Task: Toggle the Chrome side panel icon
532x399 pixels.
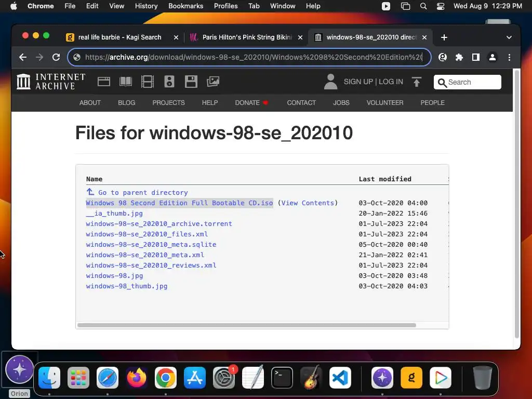Action: (476, 57)
